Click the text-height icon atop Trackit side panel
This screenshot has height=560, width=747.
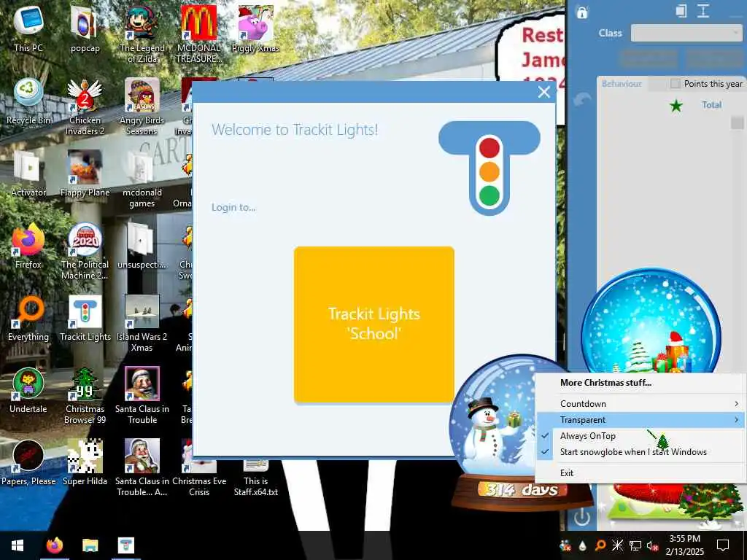click(703, 11)
